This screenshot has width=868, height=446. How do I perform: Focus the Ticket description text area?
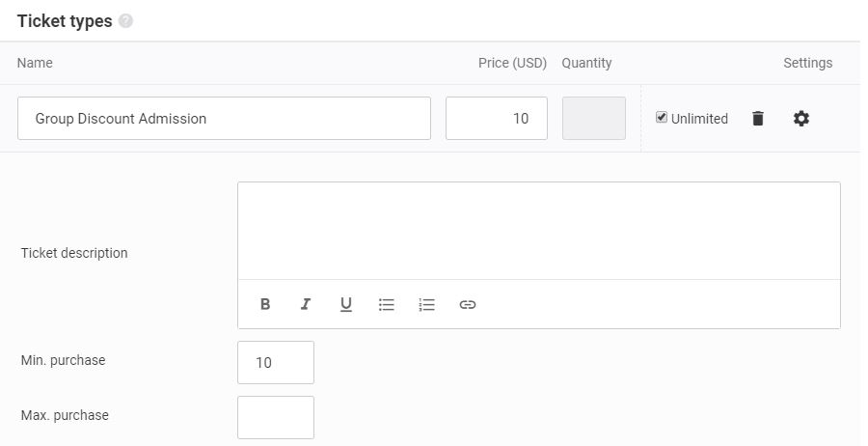[539, 231]
